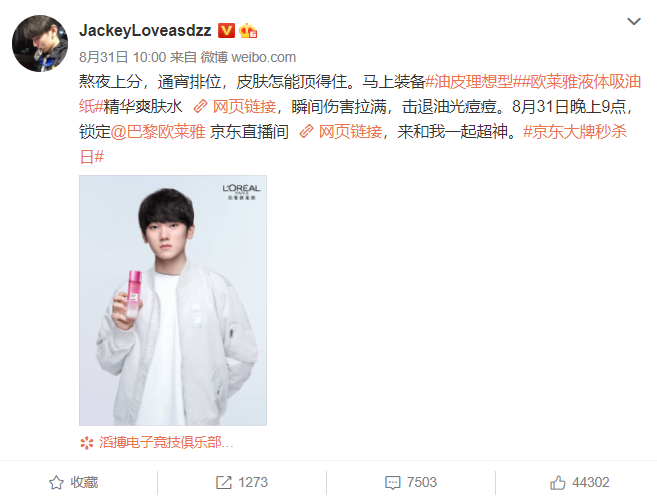657x496 pixels.
Task: Click the first 网页链接 link icon
Action: click(x=200, y=107)
